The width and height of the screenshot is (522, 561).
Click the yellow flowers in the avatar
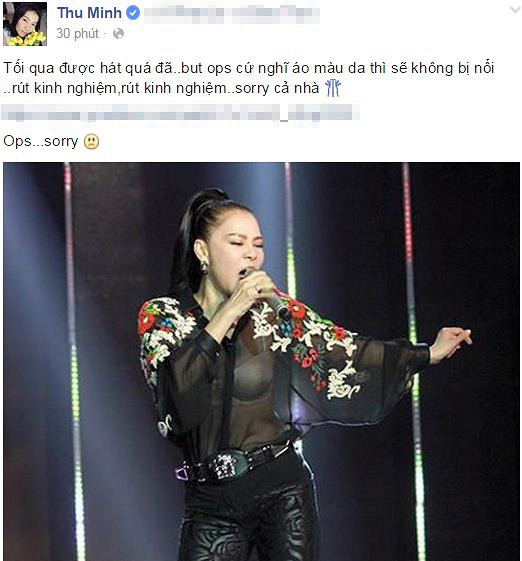tap(28, 38)
